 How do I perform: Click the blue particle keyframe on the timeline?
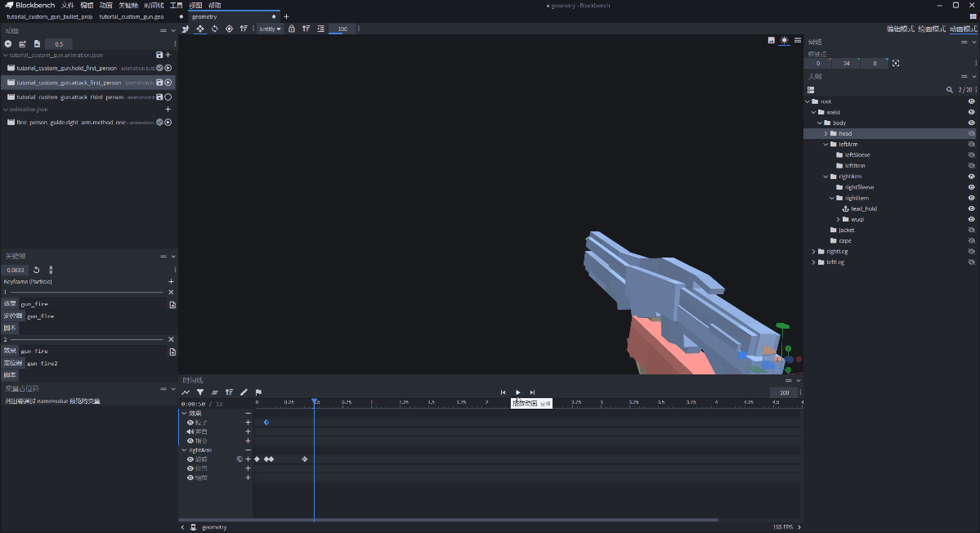pyautogui.click(x=266, y=422)
